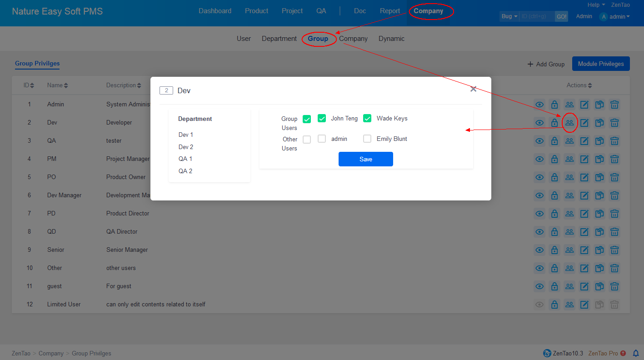View the Admin group with eye icon
Viewport: 644px width, 360px height.
(x=539, y=105)
